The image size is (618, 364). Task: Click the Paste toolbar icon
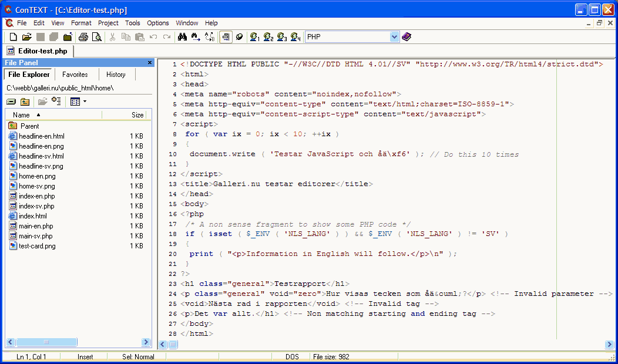click(140, 37)
